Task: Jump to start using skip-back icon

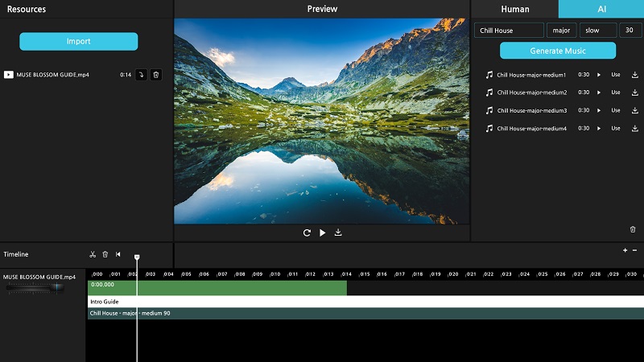Action: click(118, 254)
